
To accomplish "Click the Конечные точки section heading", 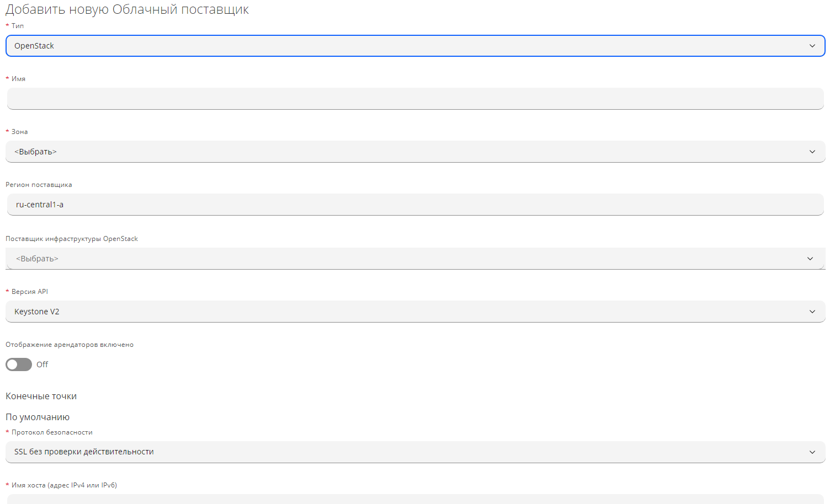I will point(41,396).
